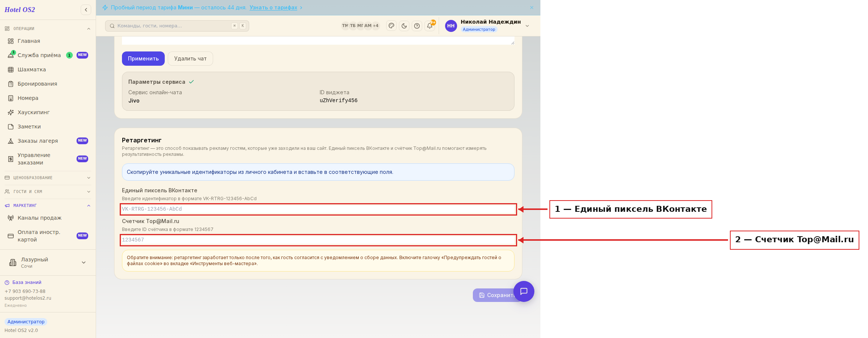Click the phone number +7 903 690-73-88

pos(25,291)
